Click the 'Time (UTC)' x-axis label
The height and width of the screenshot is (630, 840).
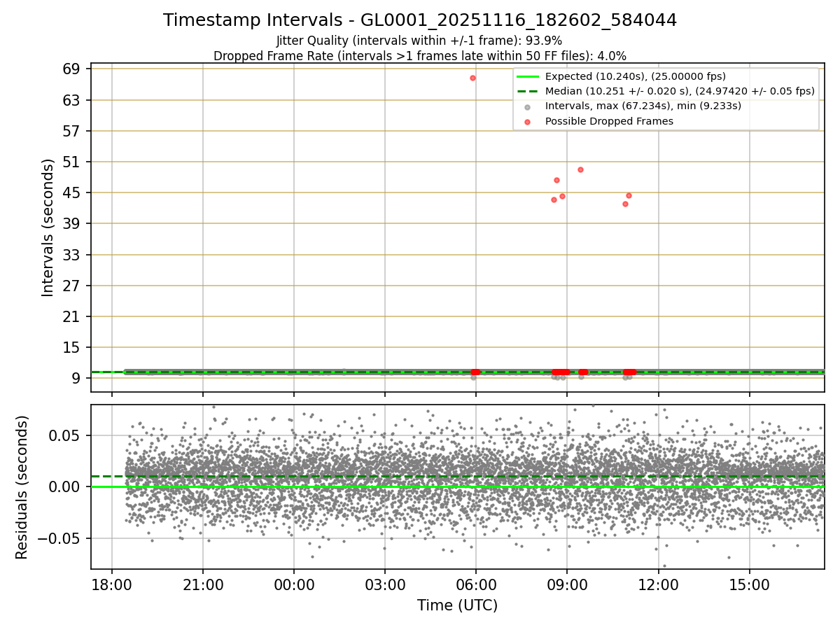point(457,605)
